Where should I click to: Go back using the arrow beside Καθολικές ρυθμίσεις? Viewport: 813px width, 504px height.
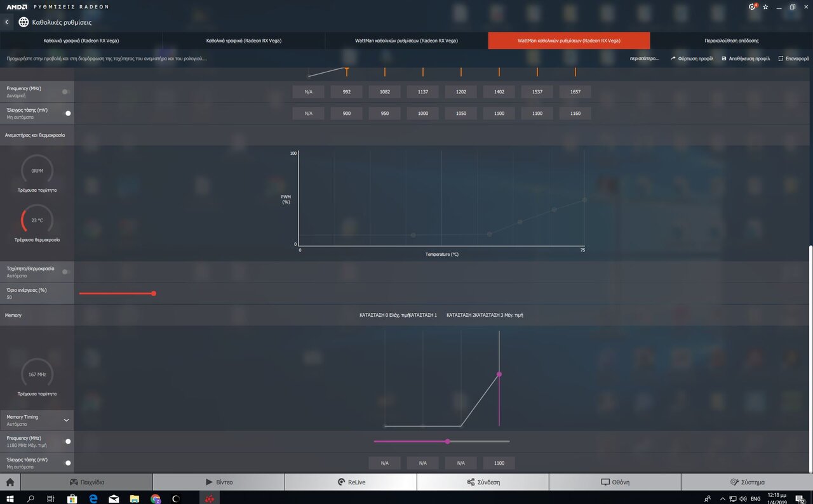(7, 22)
